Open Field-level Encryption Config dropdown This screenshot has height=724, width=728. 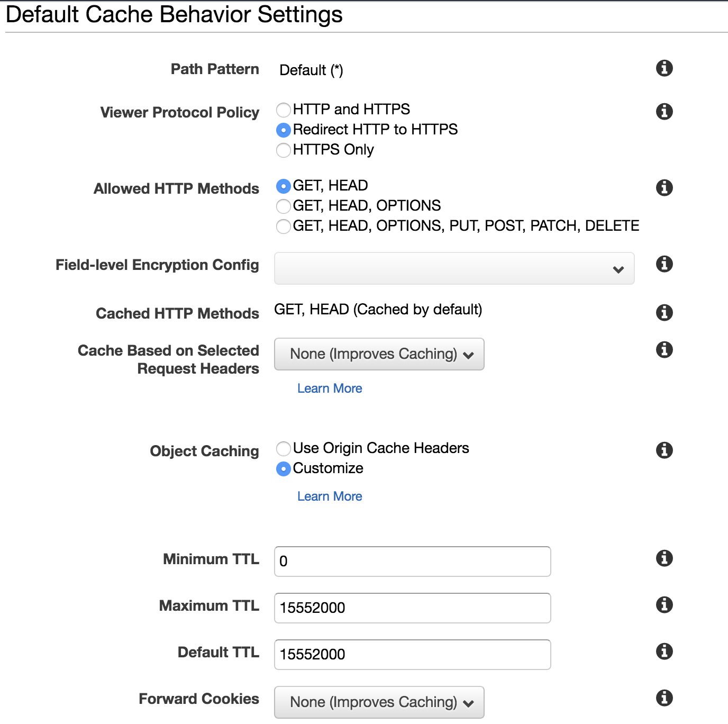tap(454, 269)
